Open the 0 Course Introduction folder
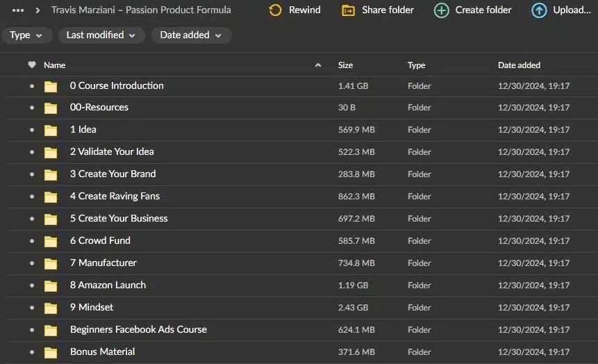Image resolution: width=598 pixels, height=364 pixels. coord(117,86)
